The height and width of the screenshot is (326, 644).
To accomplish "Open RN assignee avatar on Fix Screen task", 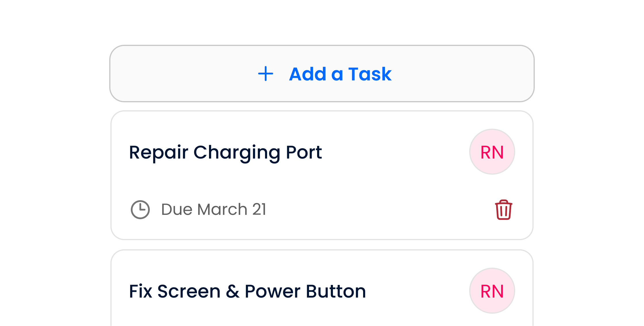I will [492, 291].
